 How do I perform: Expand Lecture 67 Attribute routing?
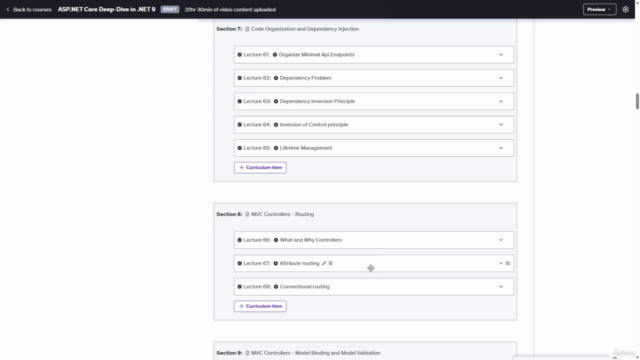(501, 263)
